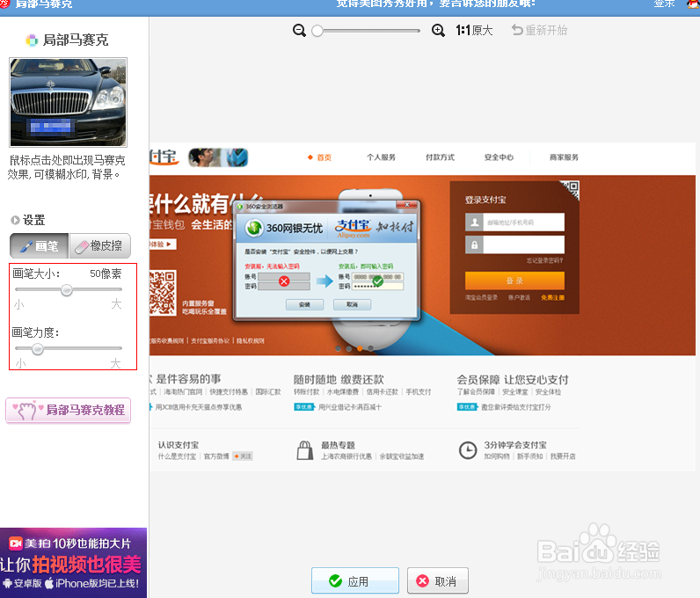Open the 个人服务 tab
This screenshot has width=700, height=598.
(x=381, y=157)
